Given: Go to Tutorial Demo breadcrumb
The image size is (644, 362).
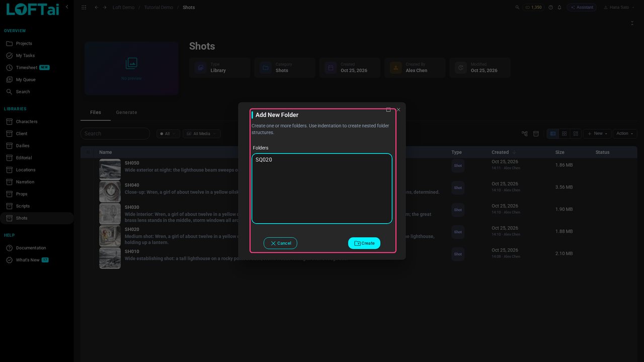Looking at the screenshot, I should [158, 8].
